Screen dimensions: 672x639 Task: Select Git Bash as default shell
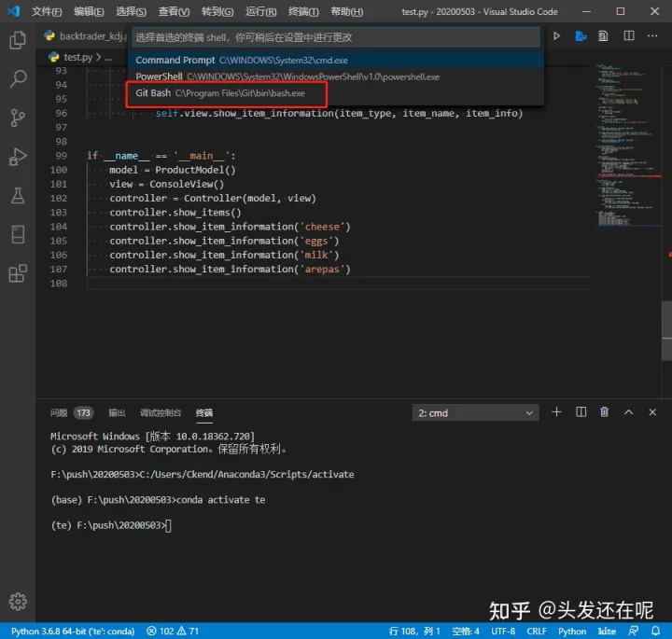point(336,93)
